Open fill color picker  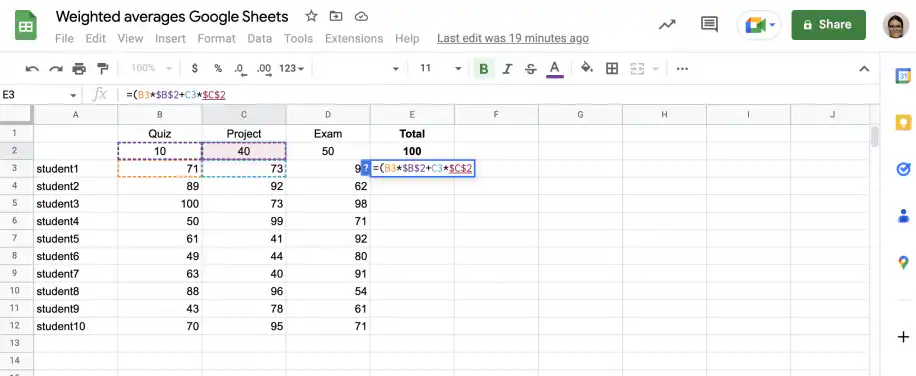587,68
